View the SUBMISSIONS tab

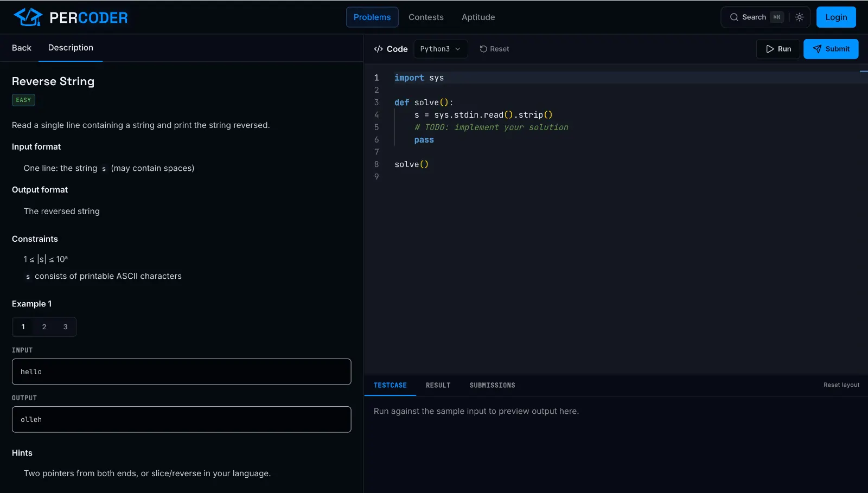(493, 385)
